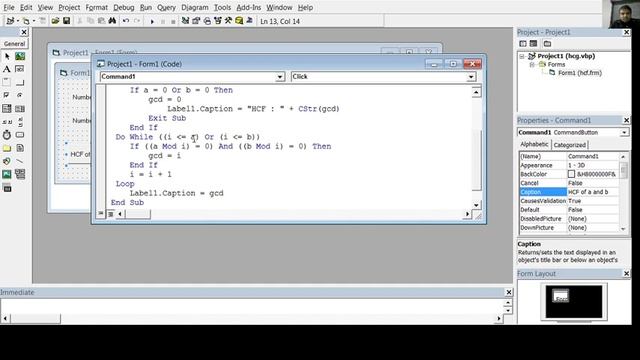Screen dimensions: 640x360
Task: Select the CheckBox control in the toolbox
Action: coord(7,95)
